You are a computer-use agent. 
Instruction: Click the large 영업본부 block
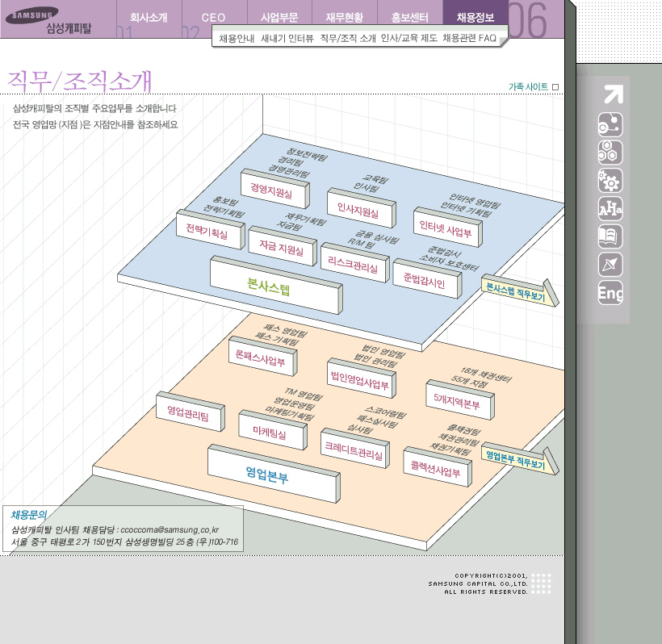point(274,475)
